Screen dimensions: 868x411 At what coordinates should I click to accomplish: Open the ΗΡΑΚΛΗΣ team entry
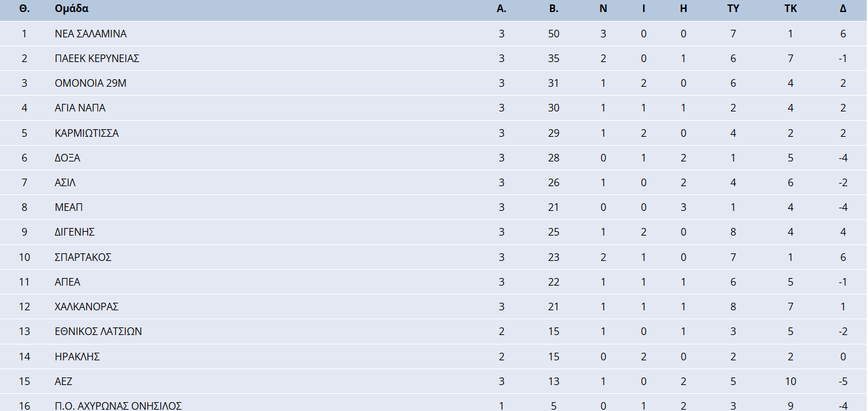coord(77,357)
